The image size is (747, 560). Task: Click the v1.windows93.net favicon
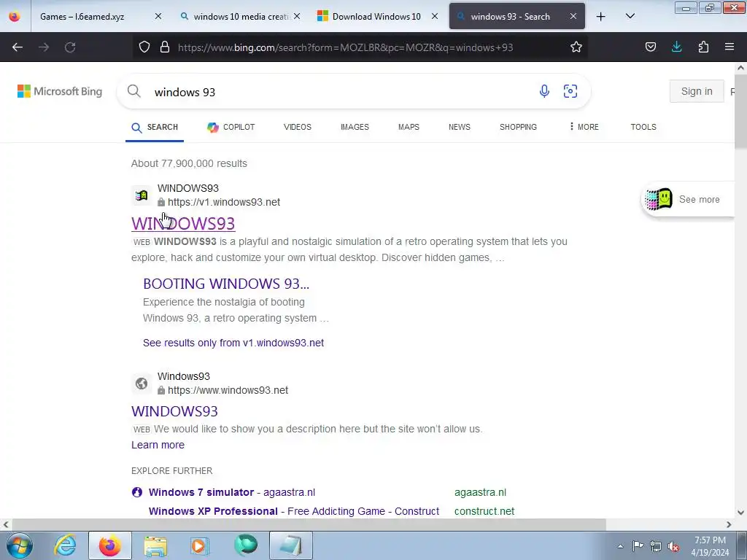pos(142,195)
